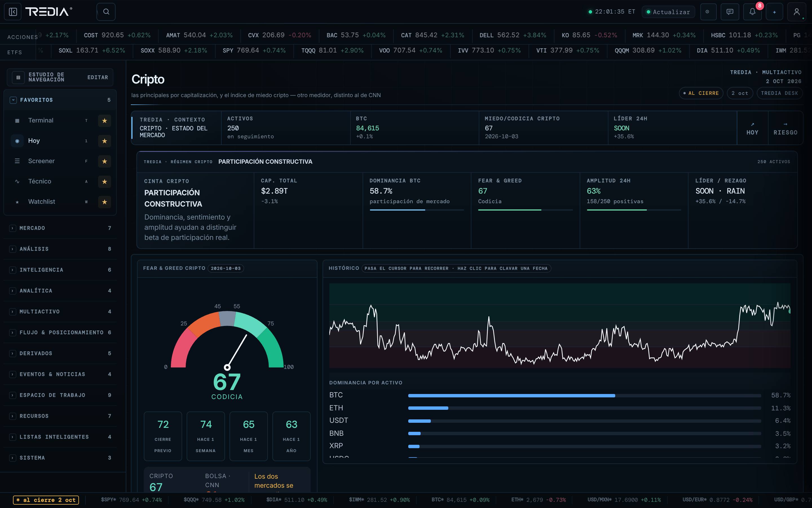
Task: Click the Actualizar button
Action: point(668,12)
